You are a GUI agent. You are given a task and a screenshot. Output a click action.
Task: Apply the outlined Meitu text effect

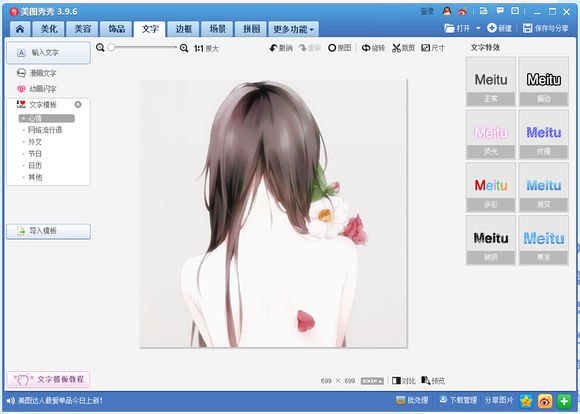coord(544,82)
